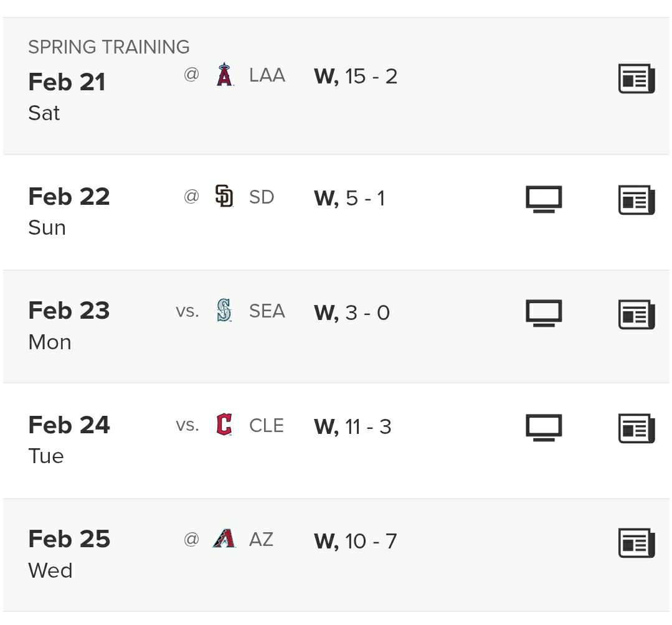This screenshot has width=672, height=625.
Task: Select the Feb 24 date heading
Action: [69, 425]
